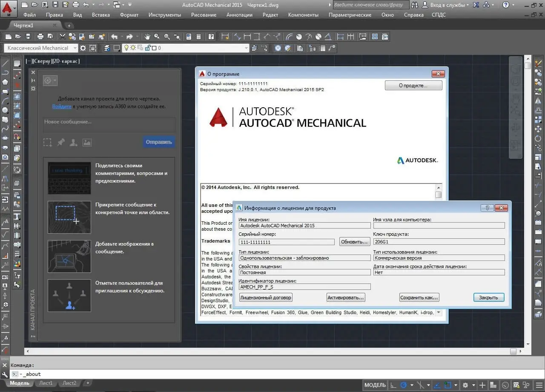Open the quick access toolbar customize arrow
The image size is (545, 392).
(x=129, y=5)
